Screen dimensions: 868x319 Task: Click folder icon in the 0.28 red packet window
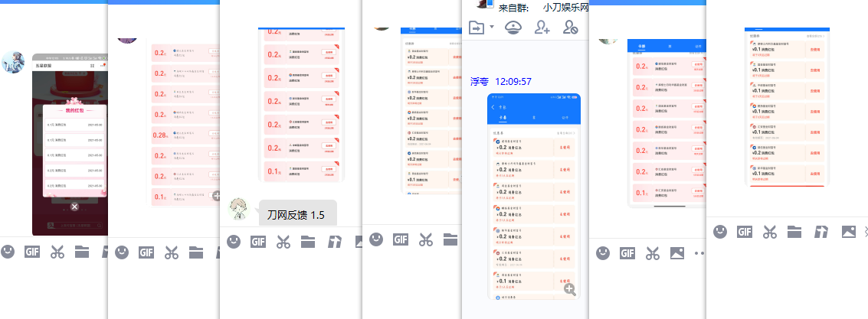pos(196,252)
